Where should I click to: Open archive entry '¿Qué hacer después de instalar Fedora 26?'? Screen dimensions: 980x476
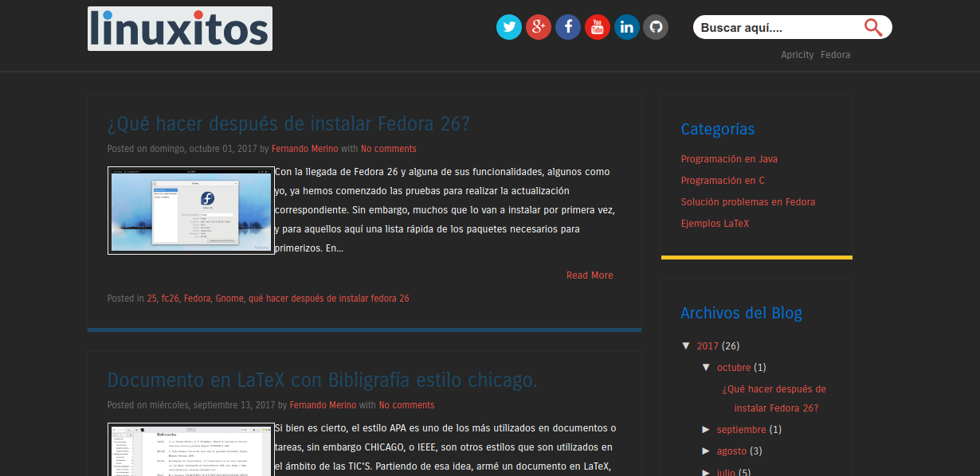pos(774,399)
